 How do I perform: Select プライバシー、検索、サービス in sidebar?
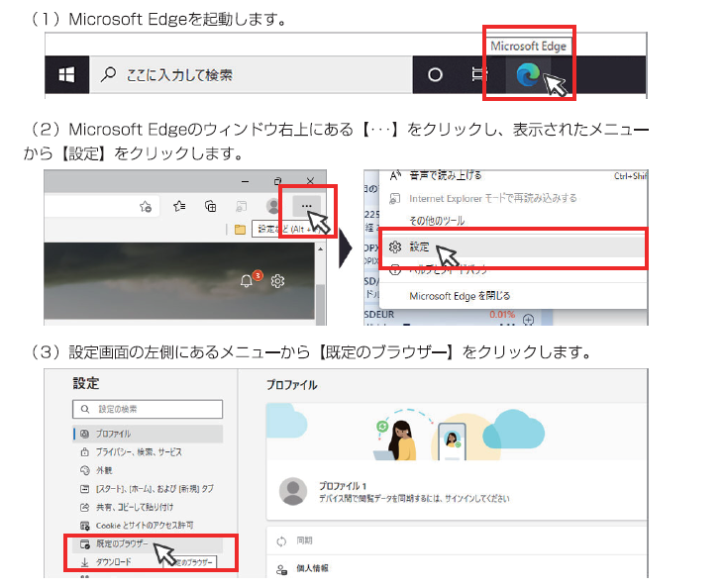(x=139, y=451)
